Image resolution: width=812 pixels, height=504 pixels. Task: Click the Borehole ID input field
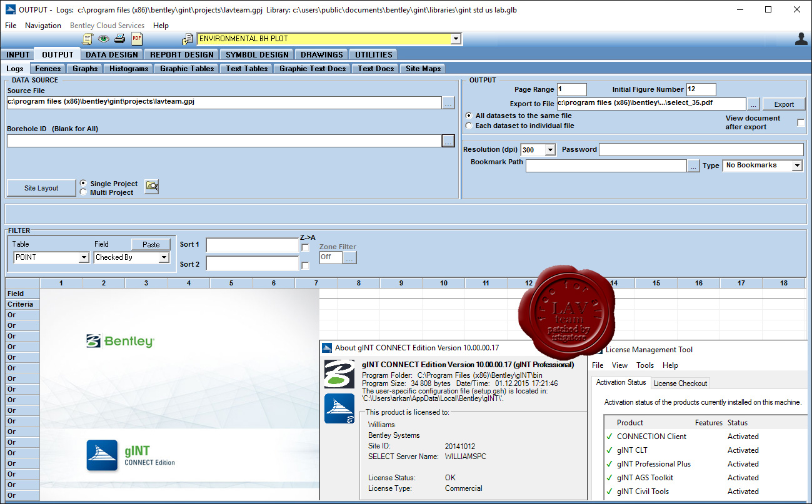pos(224,141)
